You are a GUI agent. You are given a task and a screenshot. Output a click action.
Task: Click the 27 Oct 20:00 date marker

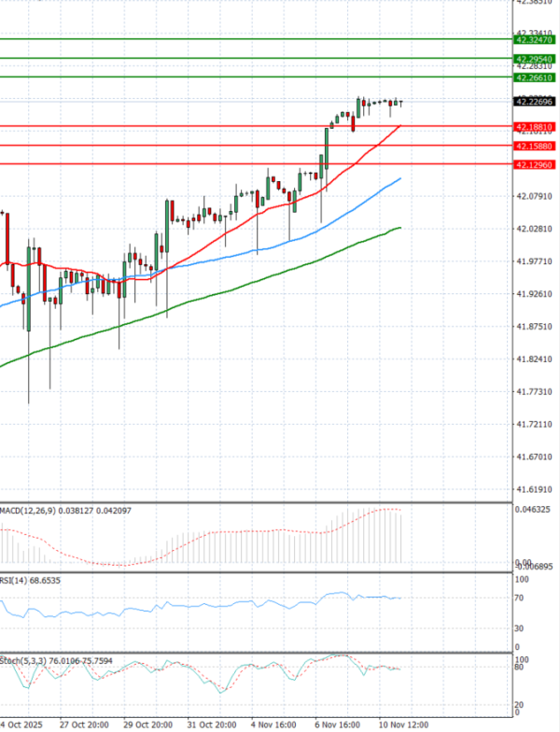pyautogui.click(x=84, y=724)
